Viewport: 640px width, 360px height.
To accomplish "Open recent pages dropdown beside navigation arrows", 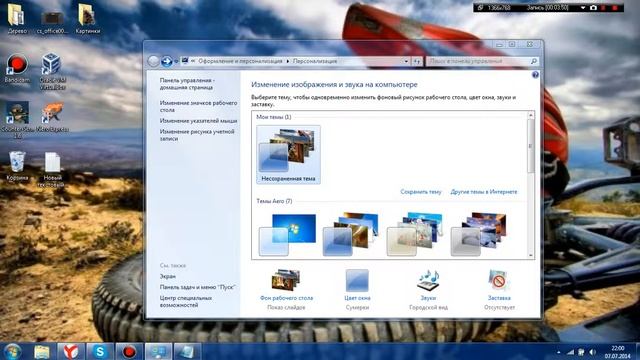I will pyautogui.click(x=176, y=62).
